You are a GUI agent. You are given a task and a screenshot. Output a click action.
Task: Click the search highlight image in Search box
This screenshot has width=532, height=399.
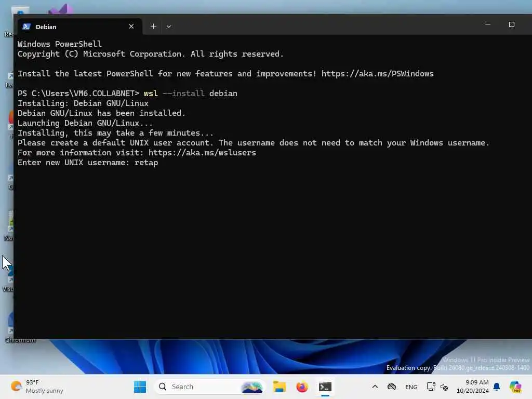coord(252,387)
